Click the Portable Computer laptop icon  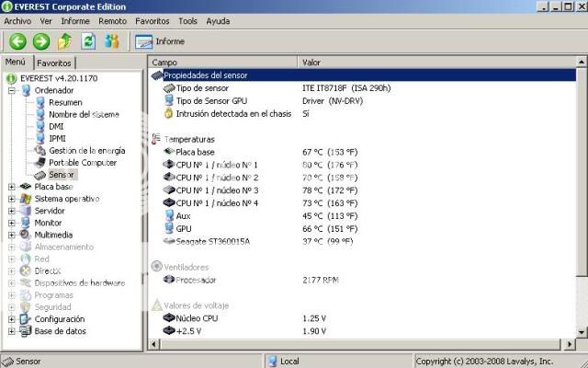pos(40,162)
